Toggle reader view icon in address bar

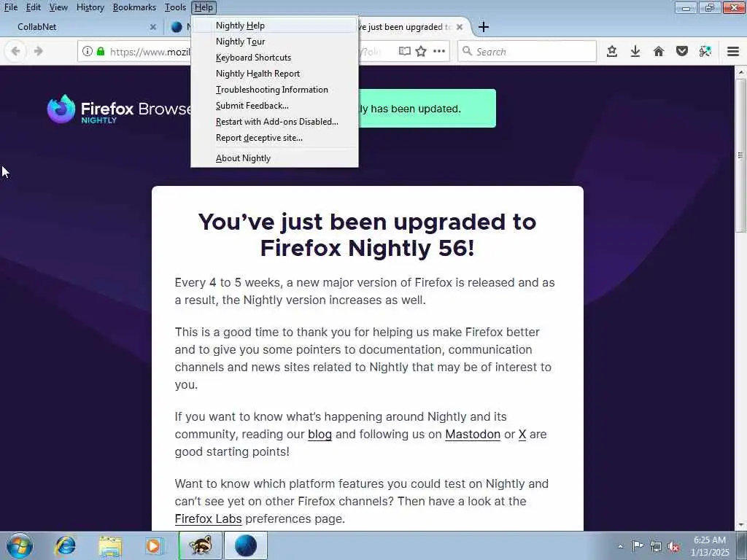[x=404, y=52]
